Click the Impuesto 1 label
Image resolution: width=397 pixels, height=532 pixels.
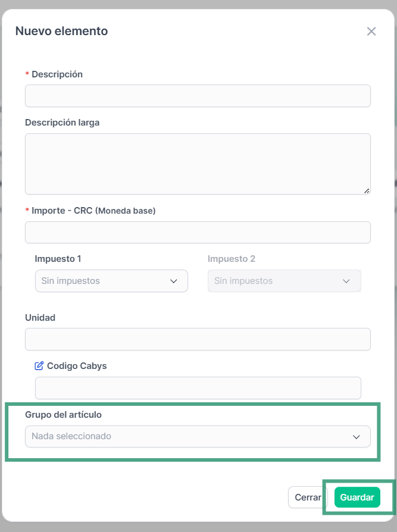click(58, 259)
